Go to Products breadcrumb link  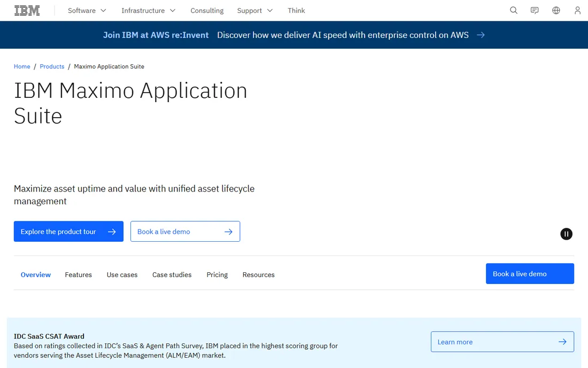point(52,66)
